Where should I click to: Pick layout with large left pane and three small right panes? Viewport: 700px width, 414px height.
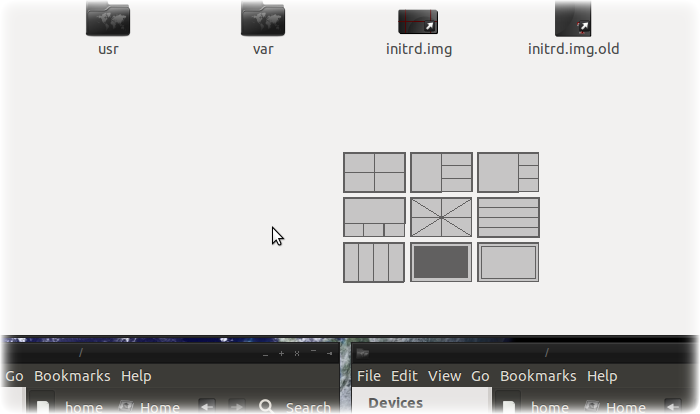click(508, 172)
